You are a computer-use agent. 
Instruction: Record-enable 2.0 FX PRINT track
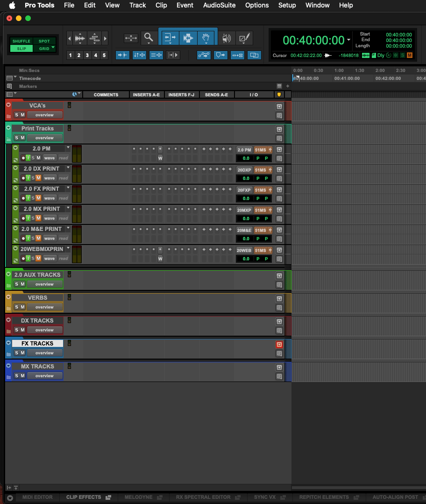23,198
